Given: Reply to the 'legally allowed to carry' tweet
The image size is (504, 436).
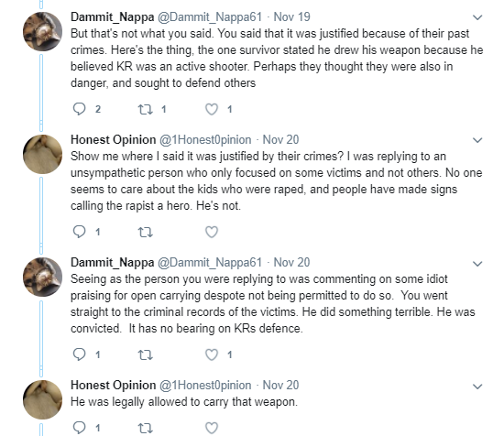Looking at the screenshot, I should [79, 428].
